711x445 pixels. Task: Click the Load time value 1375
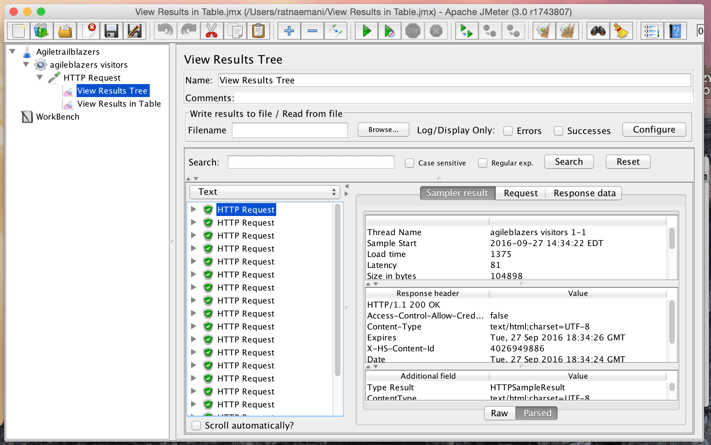tap(501, 254)
